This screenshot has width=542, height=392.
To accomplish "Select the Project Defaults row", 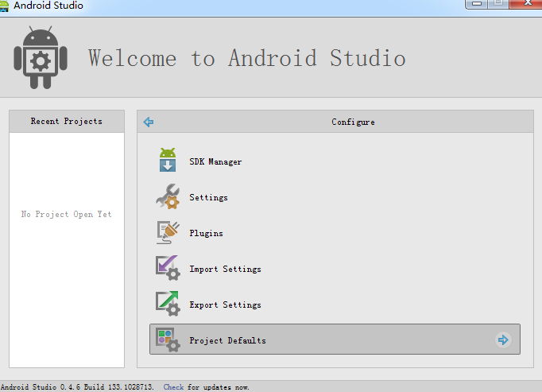I will click(335, 339).
